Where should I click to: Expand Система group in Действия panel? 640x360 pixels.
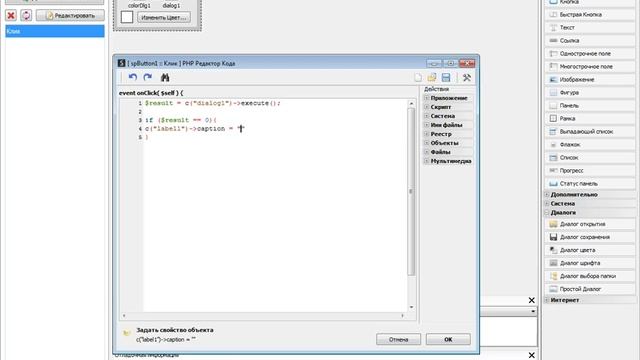coord(427,116)
